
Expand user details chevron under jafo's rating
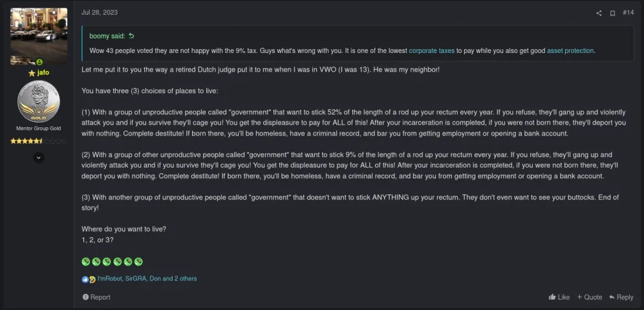coord(39,158)
